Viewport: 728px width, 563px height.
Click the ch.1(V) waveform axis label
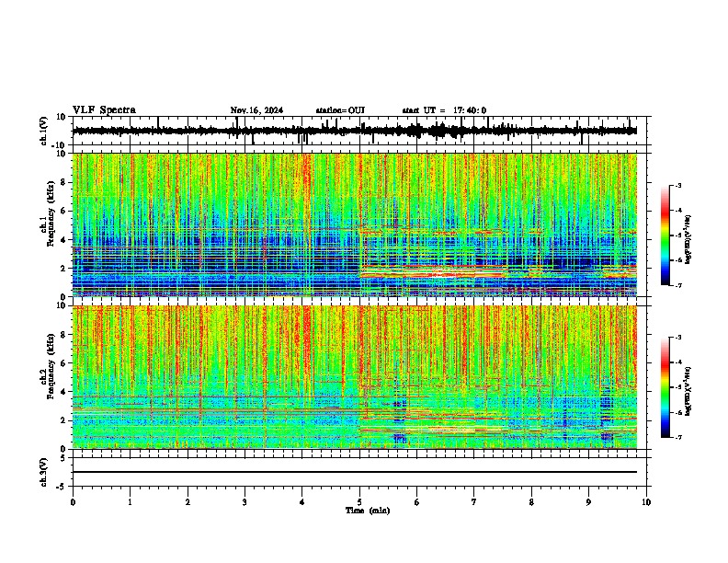(x=44, y=131)
